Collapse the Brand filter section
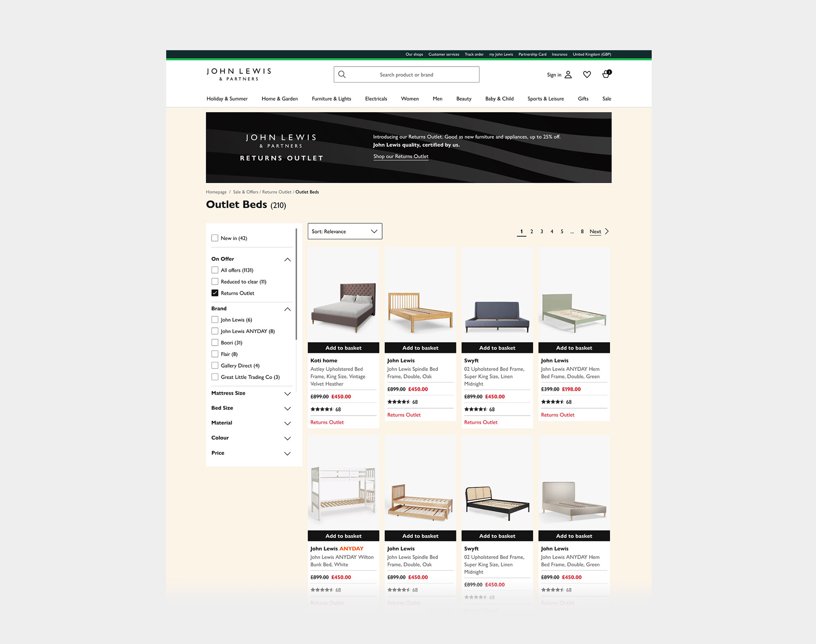The width and height of the screenshot is (816, 644). coord(287,309)
